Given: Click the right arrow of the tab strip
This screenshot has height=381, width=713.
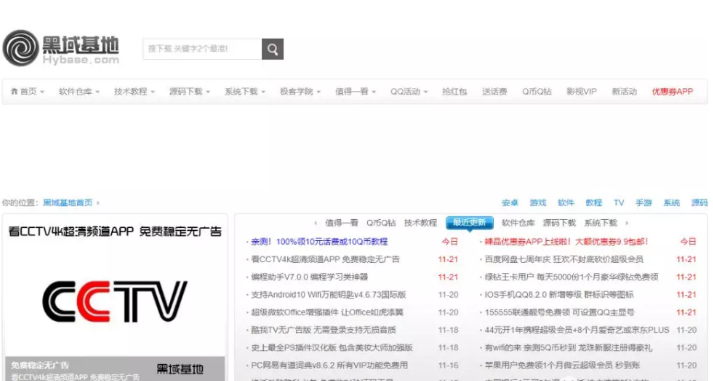Looking at the screenshot, I should pos(627,223).
